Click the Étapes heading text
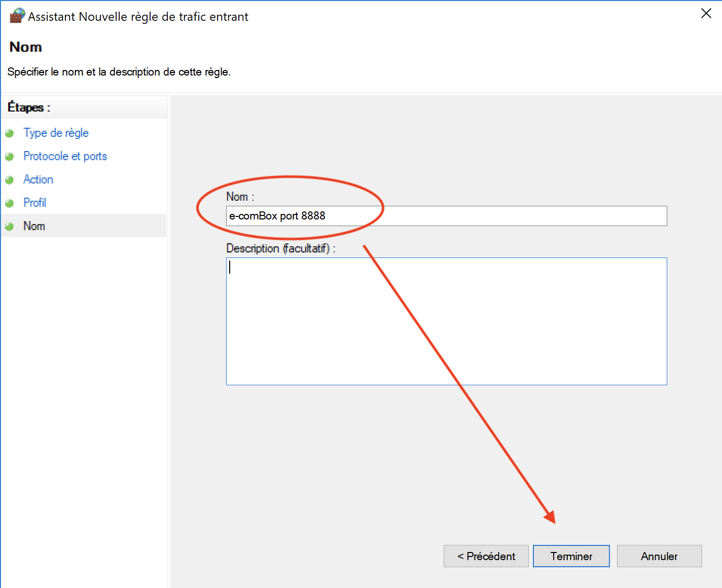The height and width of the screenshot is (588, 722). click(28, 107)
